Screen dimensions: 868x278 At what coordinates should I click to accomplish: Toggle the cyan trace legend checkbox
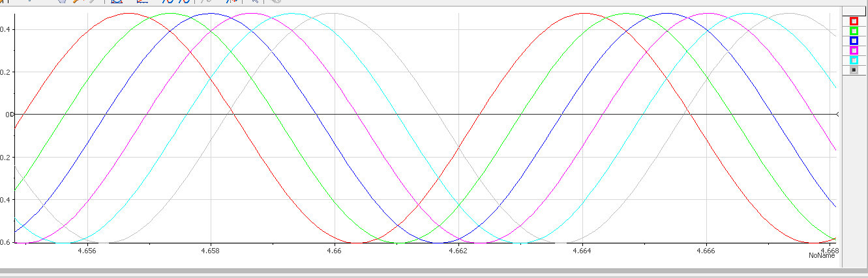(x=854, y=61)
